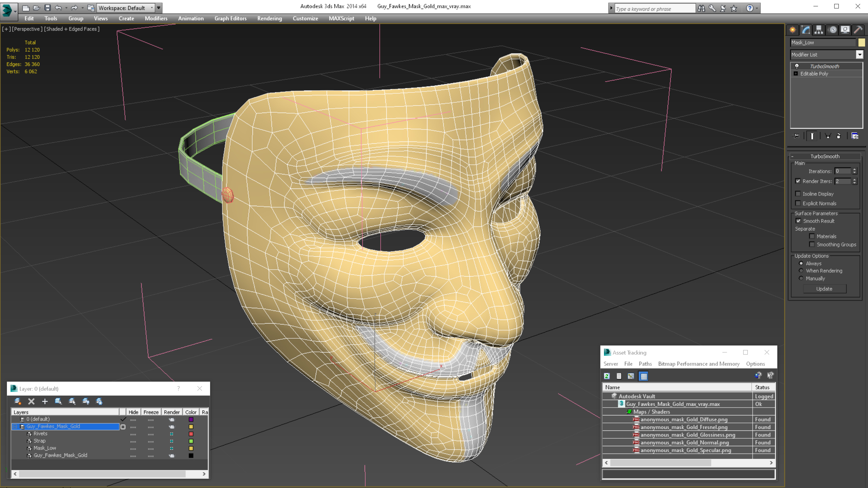The width and height of the screenshot is (868, 488).
Task: Click the New Scene icon in the quick access toolbar
Action: tap(26, 8)
